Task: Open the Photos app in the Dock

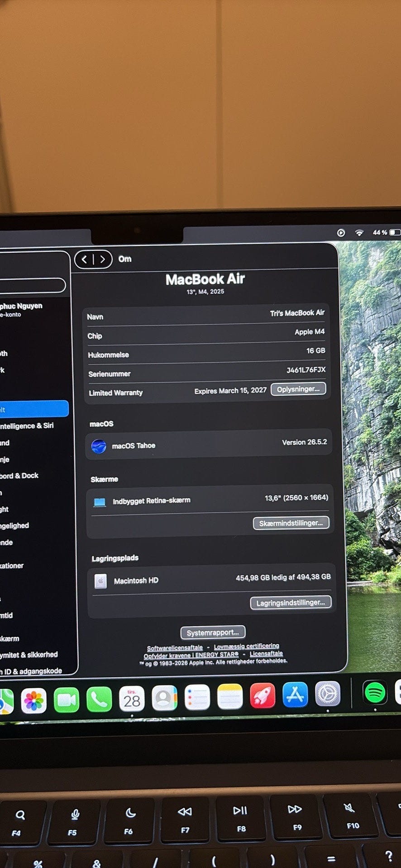Action: point(33,701)
